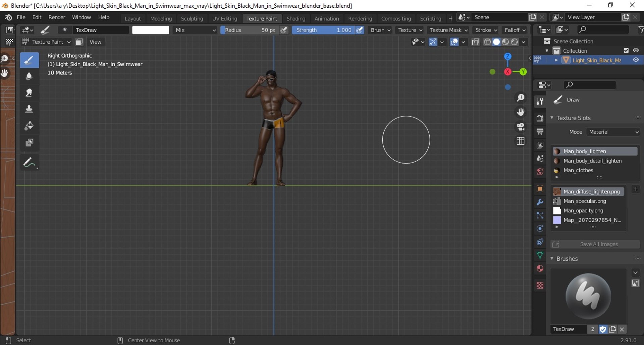644x345 pixels.
Task: Switch to Compositing workspace tab
Action: [x=396, y=19]
